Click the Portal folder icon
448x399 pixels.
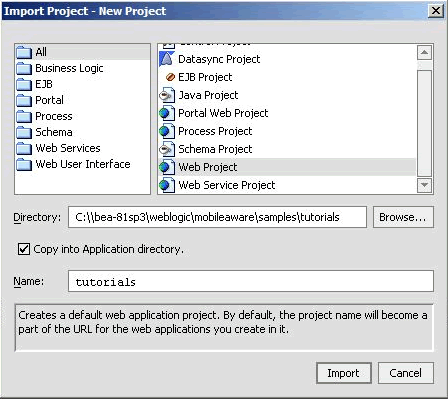point(24,100)
